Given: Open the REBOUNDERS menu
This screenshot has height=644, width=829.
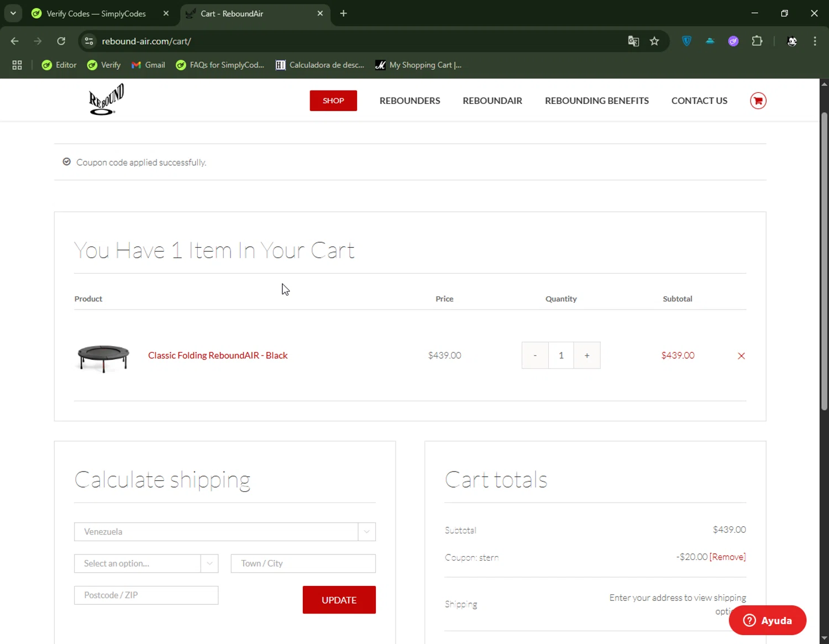Looking at the screenshot, I should point(410,101).
